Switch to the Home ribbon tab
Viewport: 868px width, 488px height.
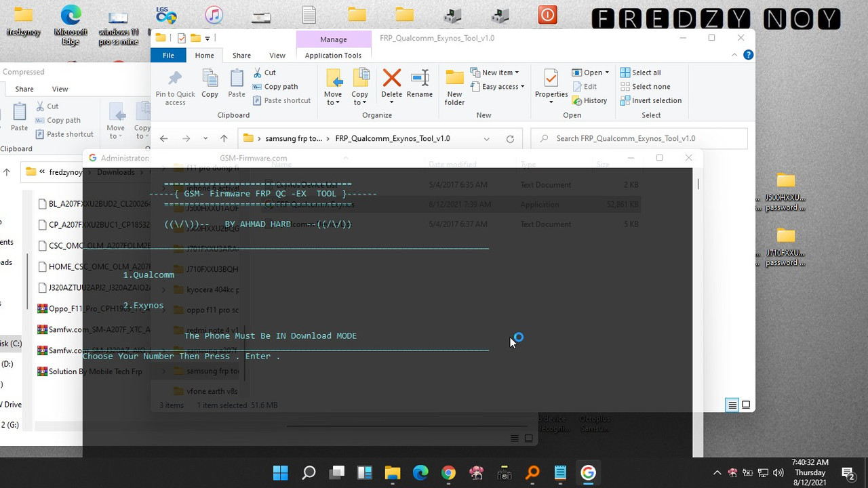coord(204,56)
